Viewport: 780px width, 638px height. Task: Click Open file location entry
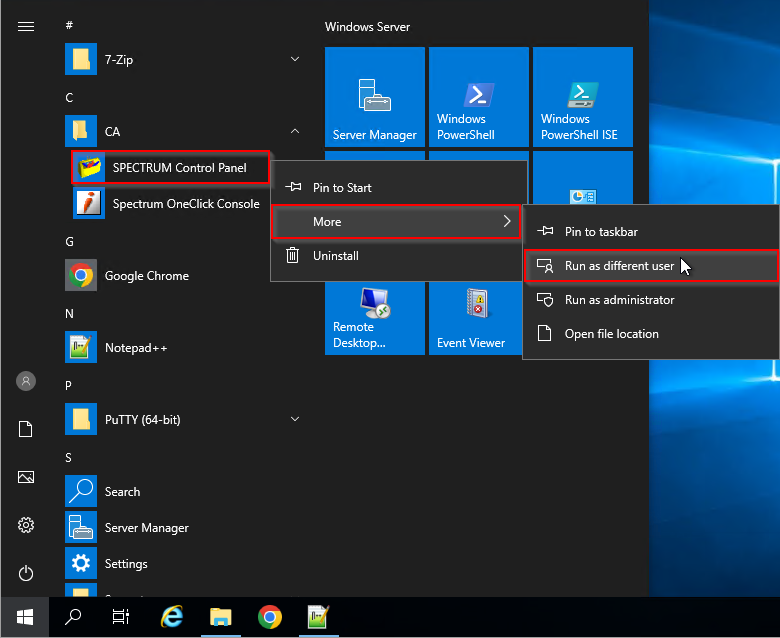pyautogui.click(x=611, y=334)
